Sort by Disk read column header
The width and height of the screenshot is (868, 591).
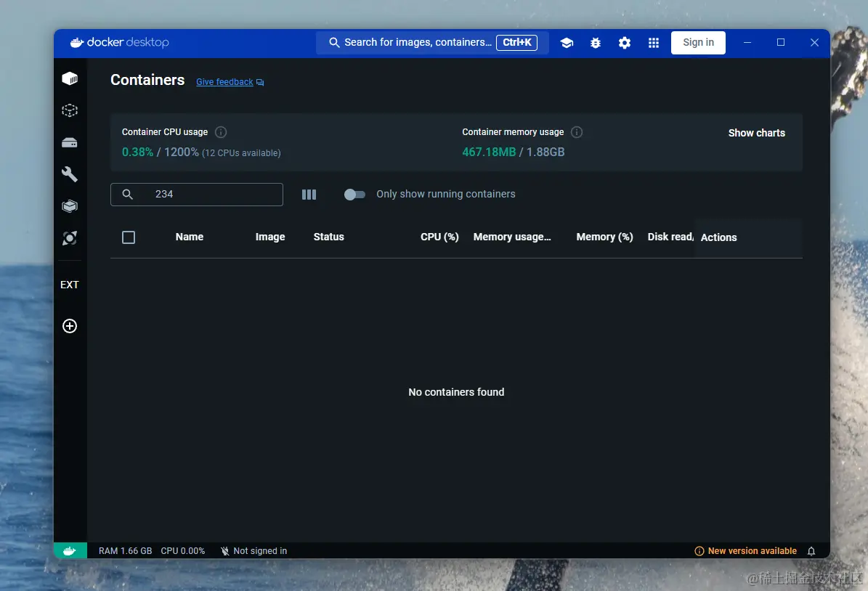pyautogui.click(x=670, y=237)
